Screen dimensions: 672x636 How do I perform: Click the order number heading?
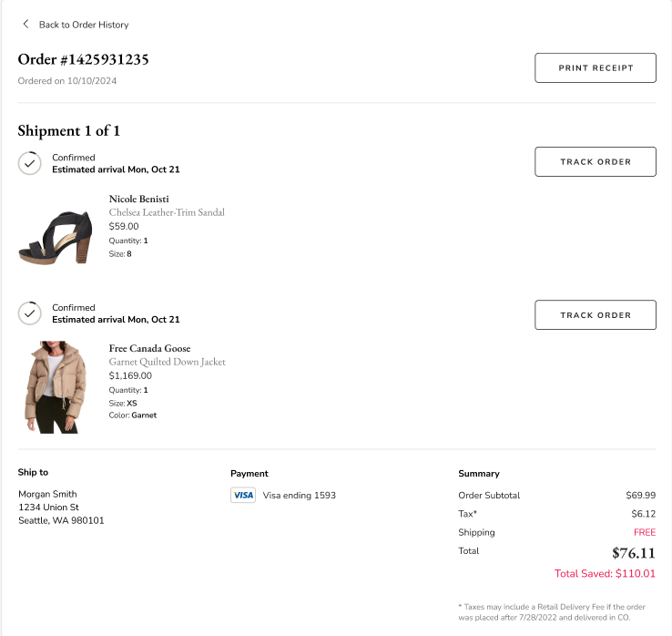click(x=83, y=60)
